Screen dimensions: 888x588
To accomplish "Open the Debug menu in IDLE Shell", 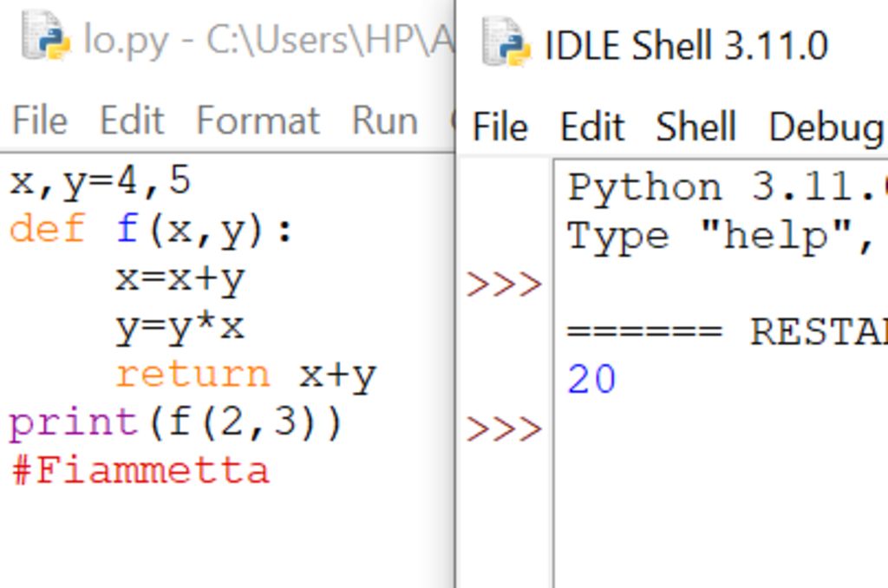I will click(x=825, y=127).
